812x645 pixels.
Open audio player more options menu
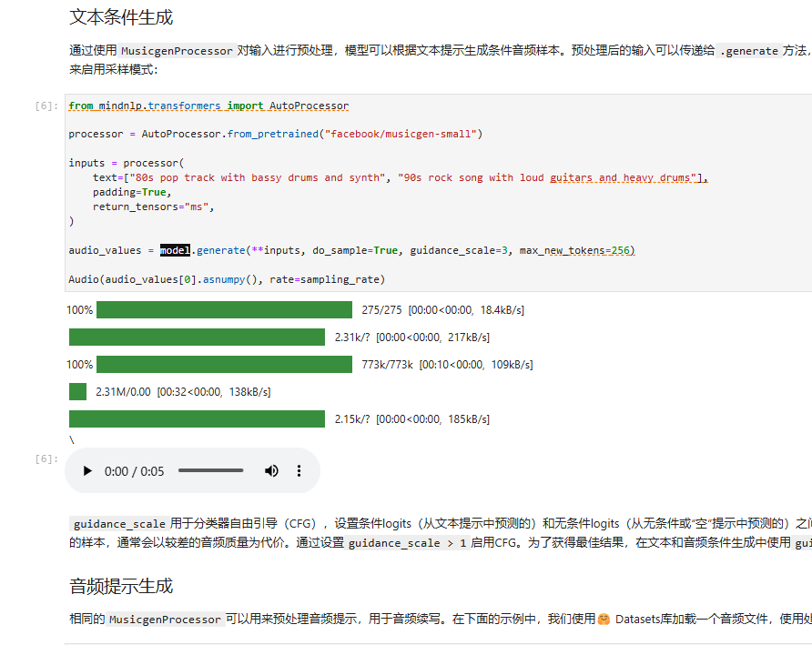[x=299, y=471]
